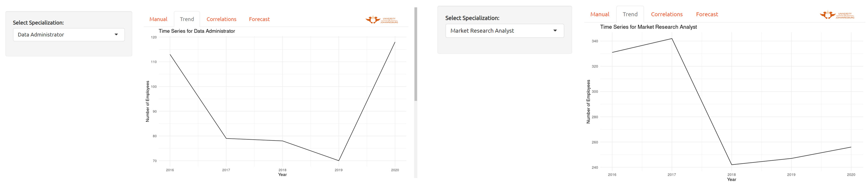Viewport: 868px width, 185px height.
Task: Click the University of Johannesburg logo above the Market Research Analyst chart
Action: (837, 15)
